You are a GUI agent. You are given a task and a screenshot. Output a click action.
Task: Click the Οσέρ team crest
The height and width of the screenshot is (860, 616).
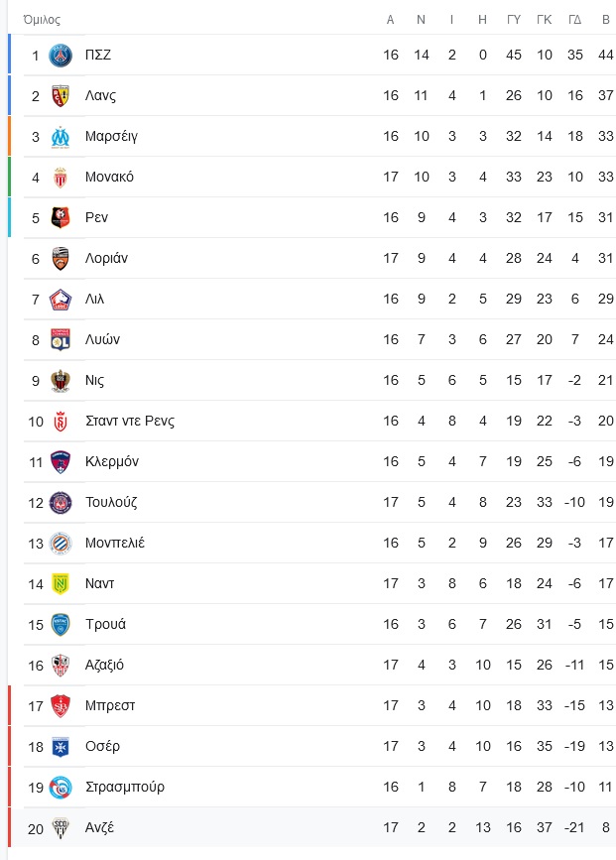click(x=61, y=746)
